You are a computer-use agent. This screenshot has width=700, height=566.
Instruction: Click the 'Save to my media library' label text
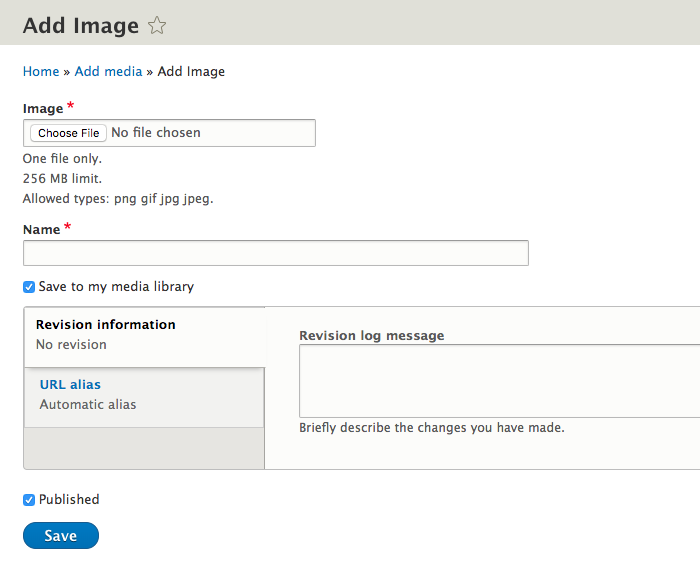[116, 287]
